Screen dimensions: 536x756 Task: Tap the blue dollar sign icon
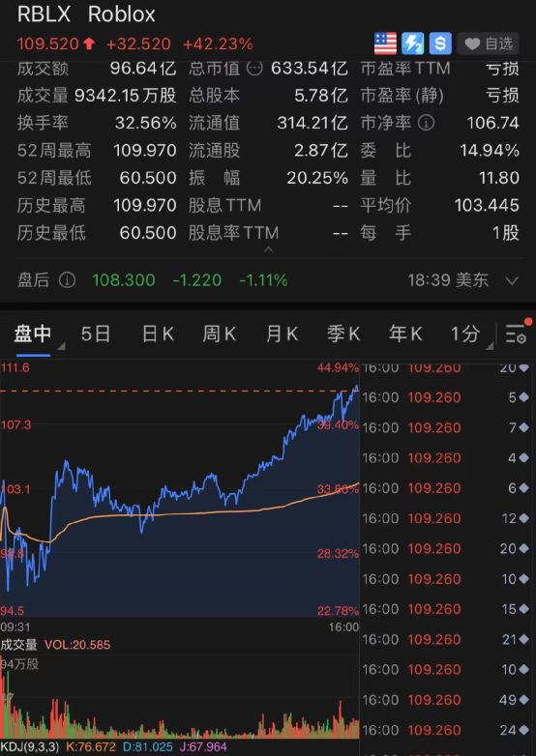point(440,44)
